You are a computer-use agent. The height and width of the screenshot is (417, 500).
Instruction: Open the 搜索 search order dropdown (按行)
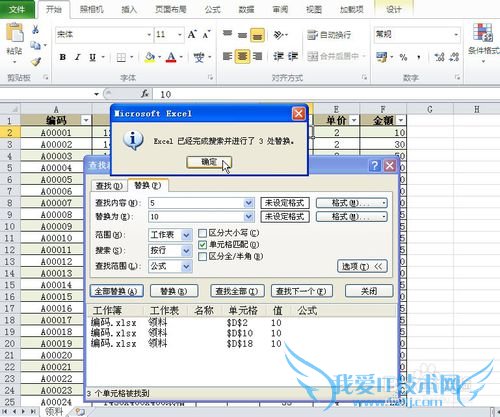coord(186,250)
